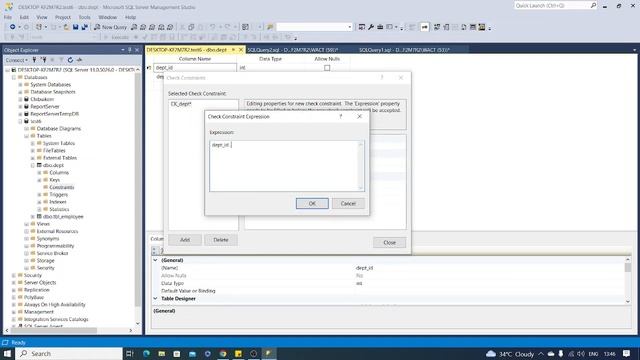Click the weather 34°C Cloudy tray item
This screenshot has height=360, width=640.
pos(510,354)
